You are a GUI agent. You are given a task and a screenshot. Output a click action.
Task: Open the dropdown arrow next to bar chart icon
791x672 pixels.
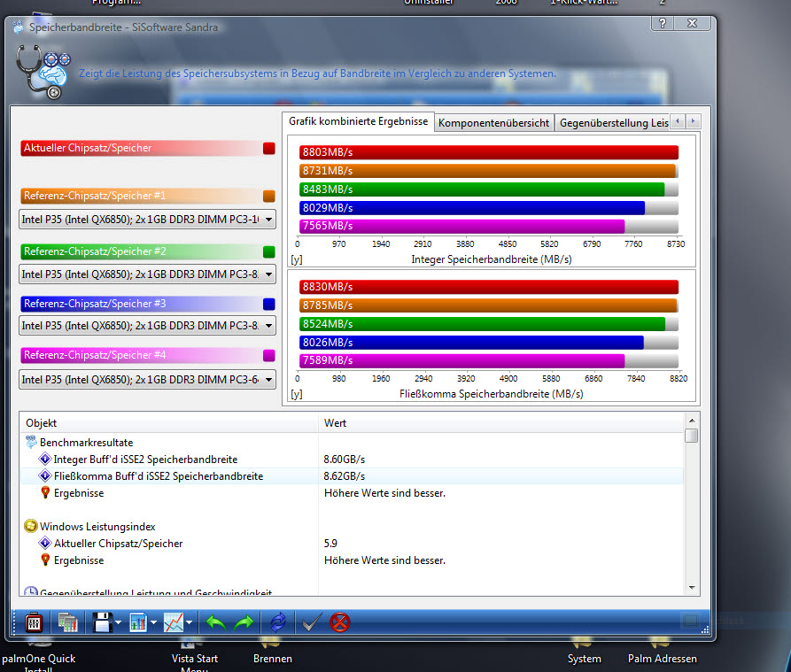[153, 623]
